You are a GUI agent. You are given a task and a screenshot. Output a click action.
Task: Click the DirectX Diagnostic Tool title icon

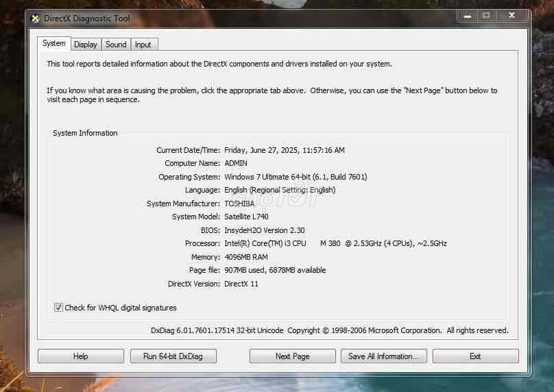tap(35, 19)
